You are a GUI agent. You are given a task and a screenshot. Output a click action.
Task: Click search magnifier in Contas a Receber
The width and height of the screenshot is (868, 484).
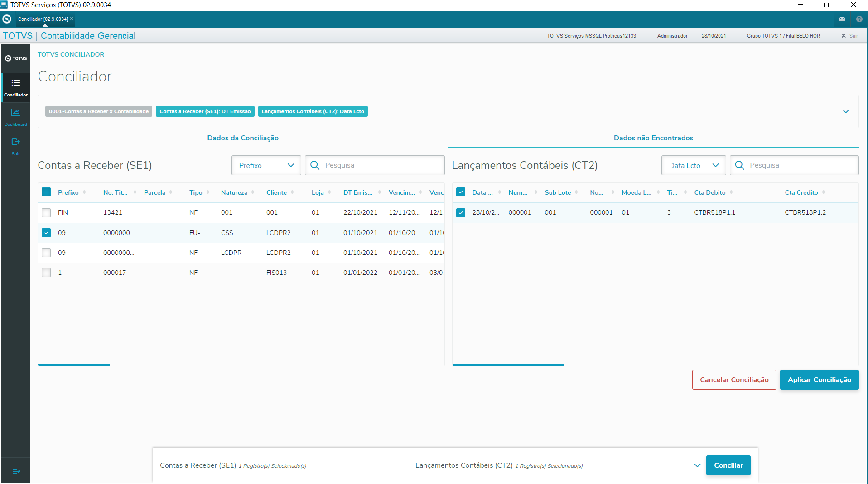point(315,165)
